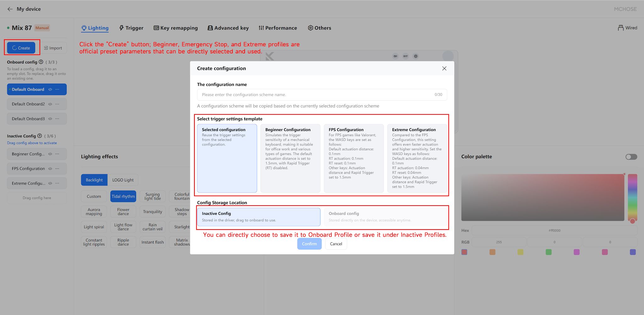Choose the Flower dance effect

123,212
